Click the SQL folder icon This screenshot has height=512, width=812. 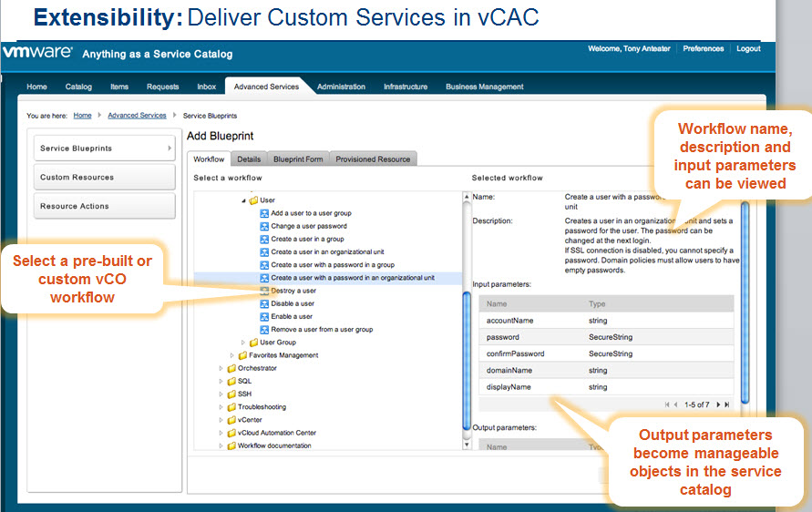pos(231,382)
